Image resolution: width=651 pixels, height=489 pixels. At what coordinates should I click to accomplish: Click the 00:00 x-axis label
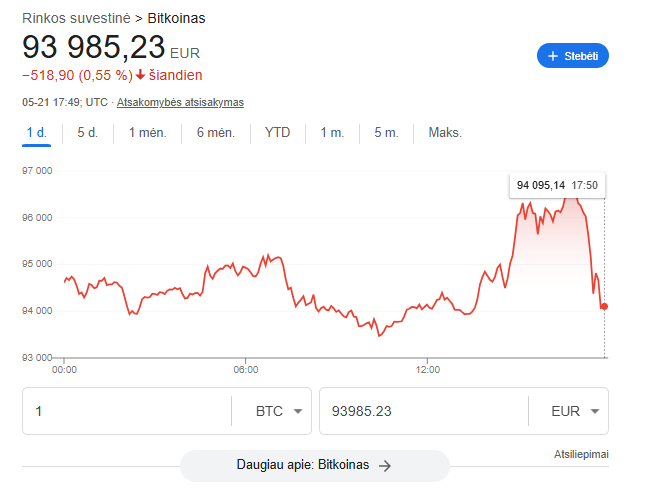coord(64,369)
